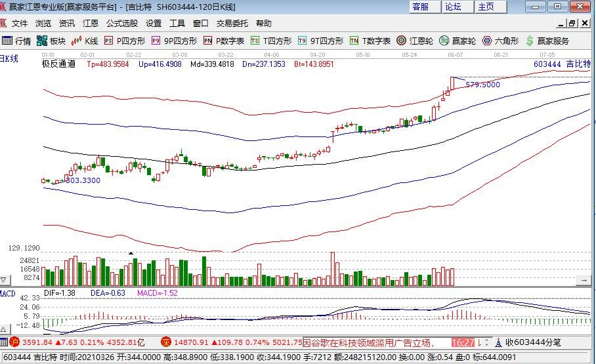The width and height of the screenshot is (596, 364).
Task: Restore the inner chart window
Action: point(572,23)
